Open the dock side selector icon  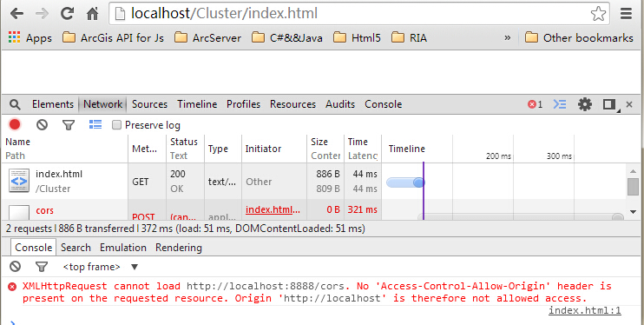(x=609, y=104)
